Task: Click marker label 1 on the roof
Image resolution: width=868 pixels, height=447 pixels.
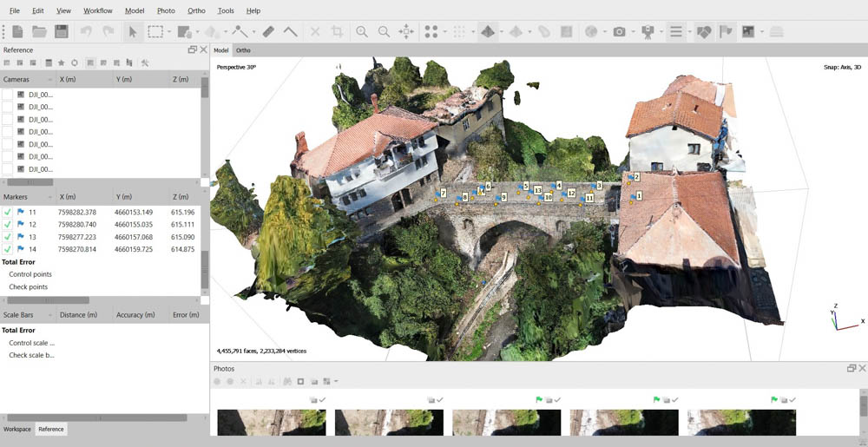Action: (639, 195)
